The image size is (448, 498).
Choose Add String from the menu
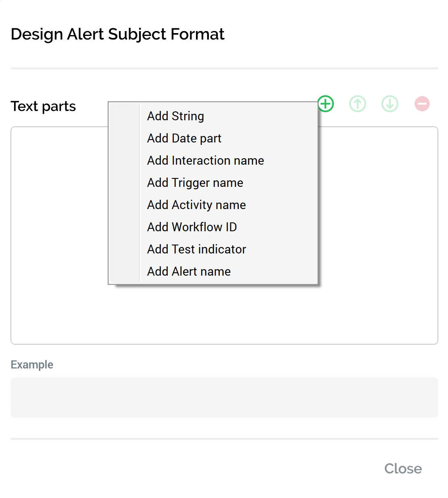(175, 116)
